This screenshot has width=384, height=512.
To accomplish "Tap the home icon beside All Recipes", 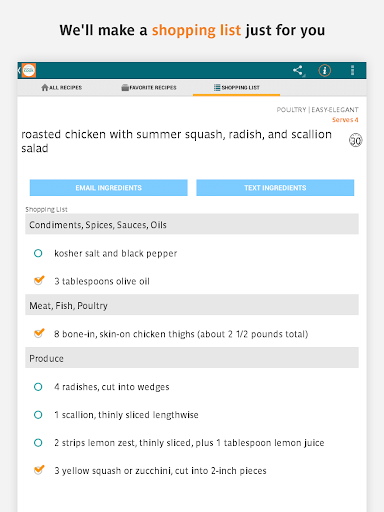I will [45, 88].
